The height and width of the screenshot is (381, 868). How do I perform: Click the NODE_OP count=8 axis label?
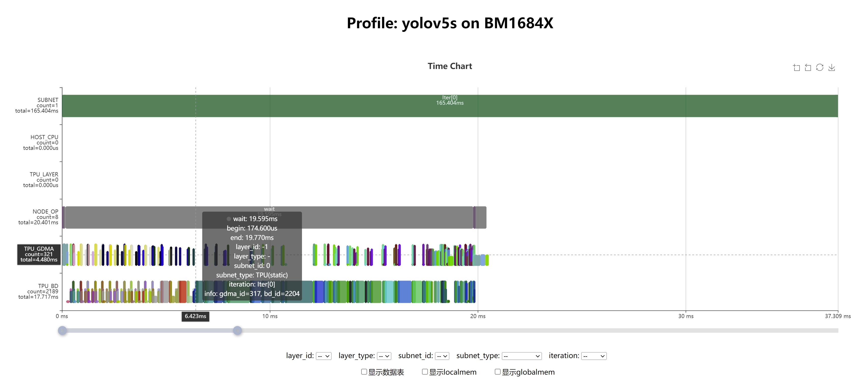(38, 217)
